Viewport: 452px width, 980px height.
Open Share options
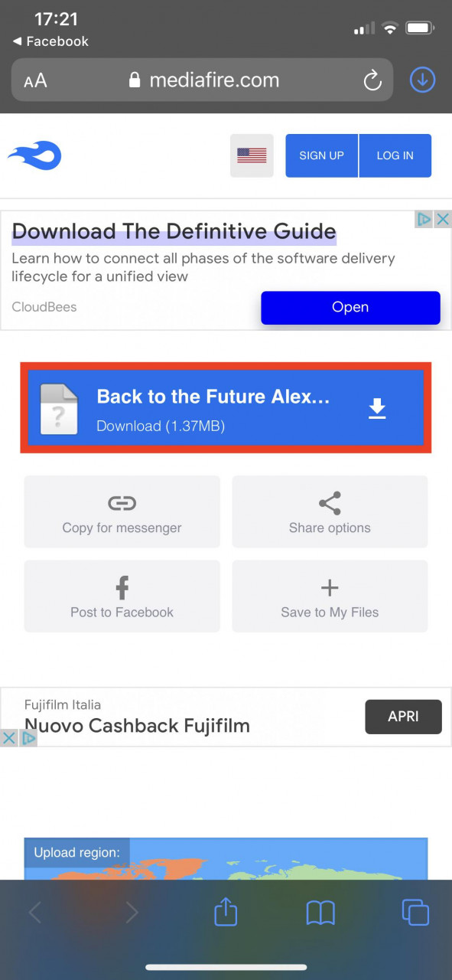[330, 511]
